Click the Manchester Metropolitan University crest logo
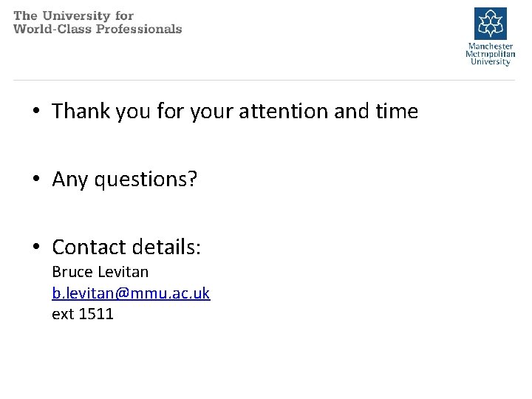Screen dimensions: 532x399 click(x=490, y=23)
